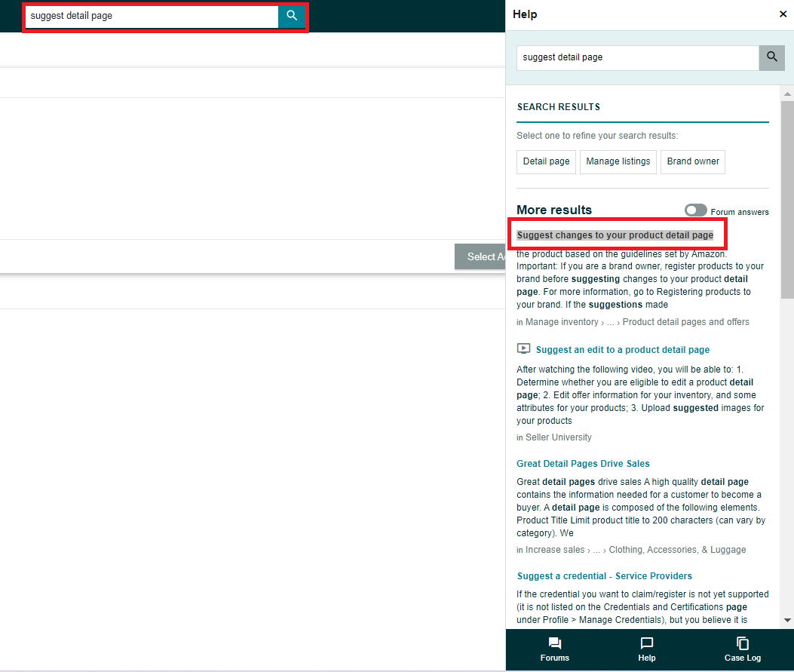Open Suggest a credential - Service Providers link

pos(604,576)
